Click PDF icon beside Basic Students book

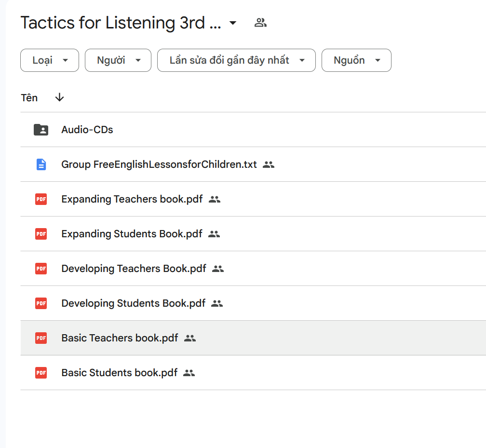pos(41,373)
